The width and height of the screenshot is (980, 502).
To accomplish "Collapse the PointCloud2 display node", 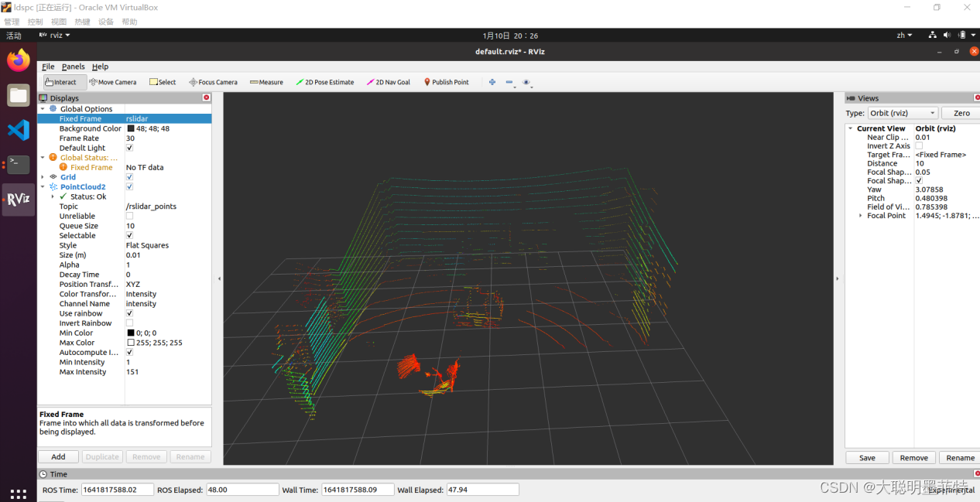I will point(43,186).
